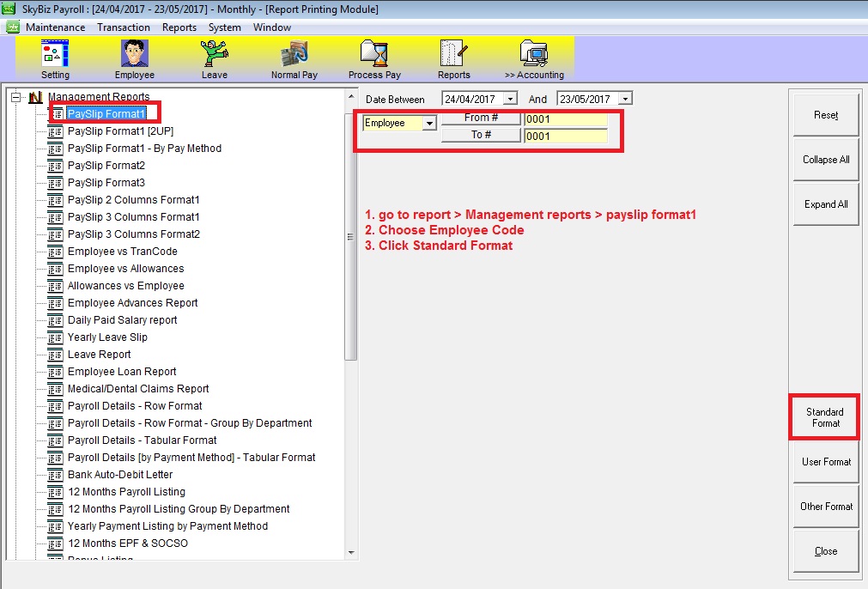
Task: Select Employee Loan Report in tree
Action: point(122,372)
